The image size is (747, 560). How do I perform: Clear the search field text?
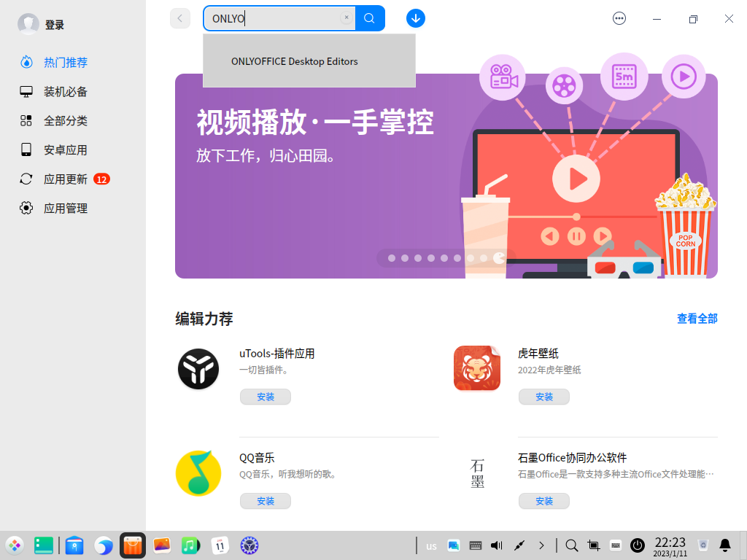pos(347,17)
